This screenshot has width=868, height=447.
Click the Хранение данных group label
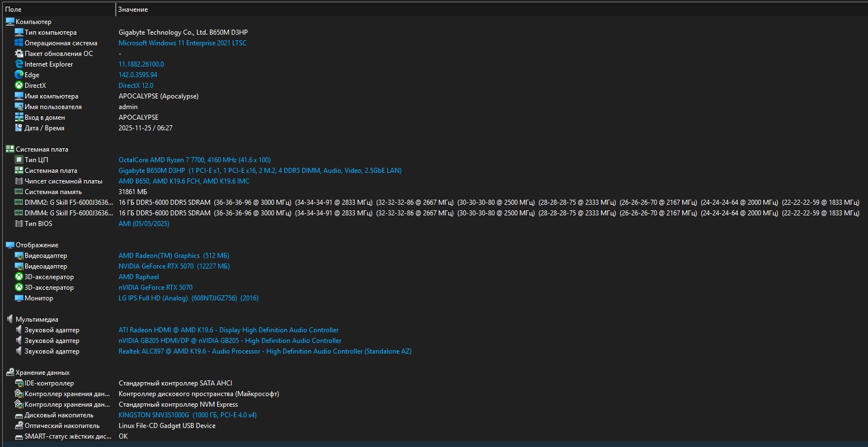click(x=43, y=373)
